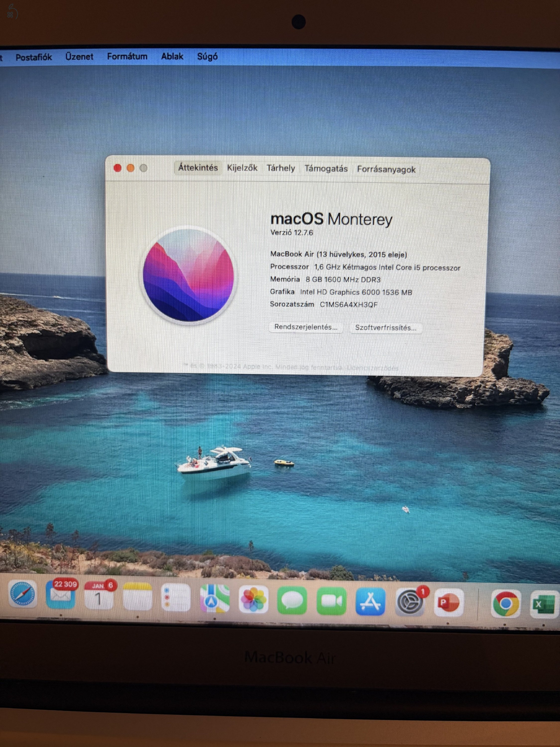Switch to the Kijelzők tab
Viewport: 560px width, 747px height.
pos(242,168)
